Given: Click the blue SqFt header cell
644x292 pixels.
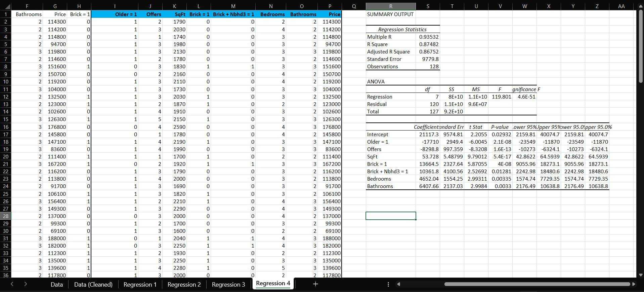Looking at the screenshot, I should pos(174,14).
